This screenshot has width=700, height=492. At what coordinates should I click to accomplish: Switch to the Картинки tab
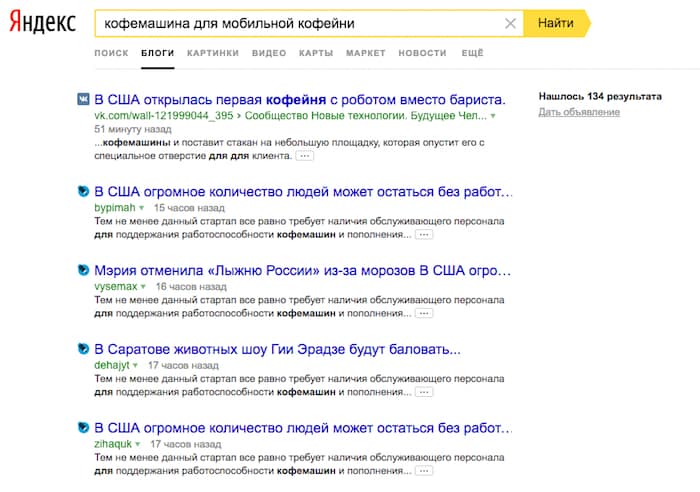(x=212, y=53)
